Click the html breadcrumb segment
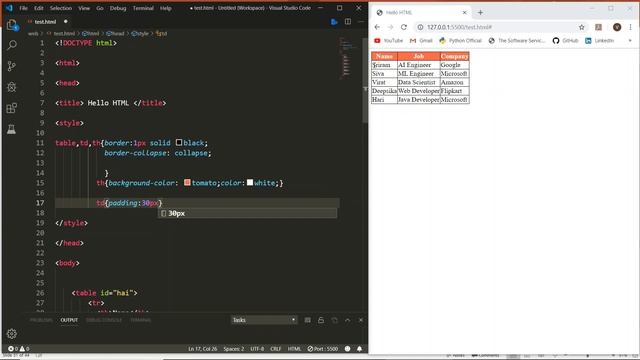The height and width of the screenshot is (360, 640). [90, 33]
